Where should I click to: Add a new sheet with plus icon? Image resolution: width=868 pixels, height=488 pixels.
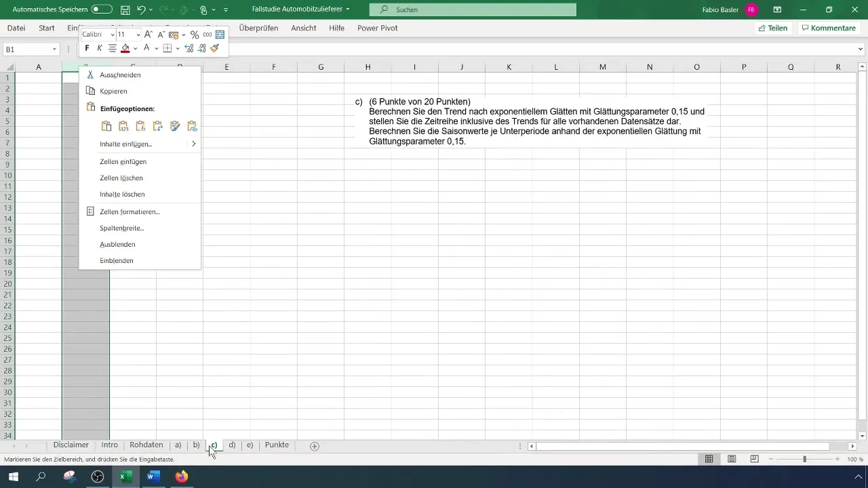pyautogui.click(x=315, y=446)
